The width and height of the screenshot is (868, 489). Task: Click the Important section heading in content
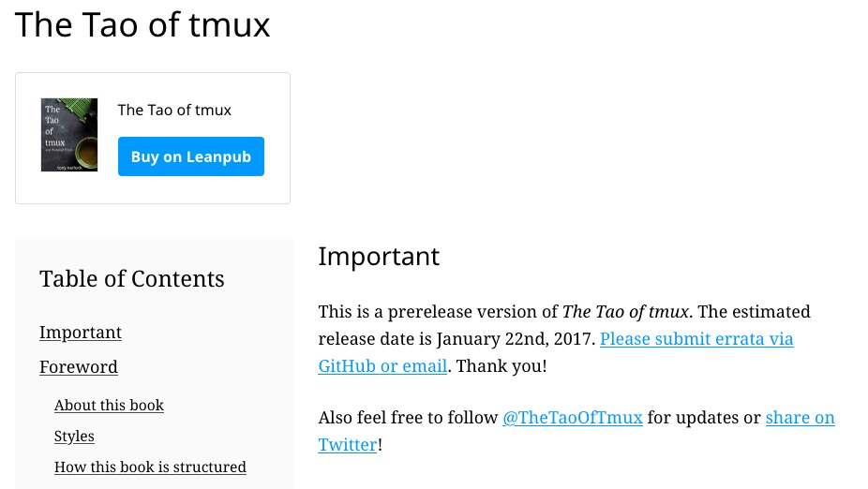[x=379, y=256]
